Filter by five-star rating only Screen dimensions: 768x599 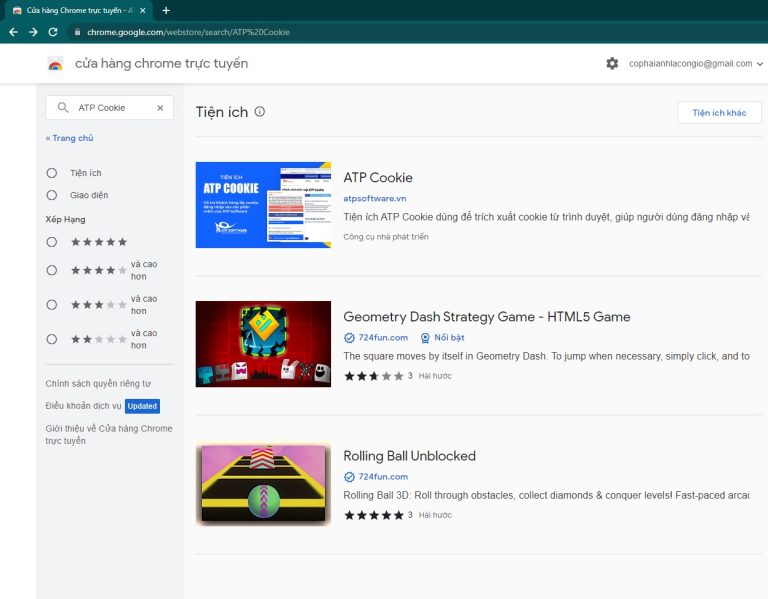(x=52, y=242)
